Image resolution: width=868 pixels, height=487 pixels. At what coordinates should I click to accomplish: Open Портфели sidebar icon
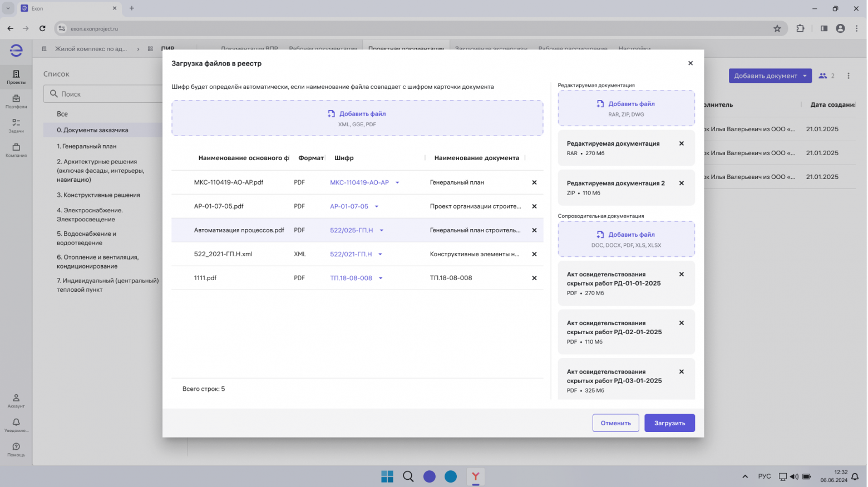click(x=16, y=101)
